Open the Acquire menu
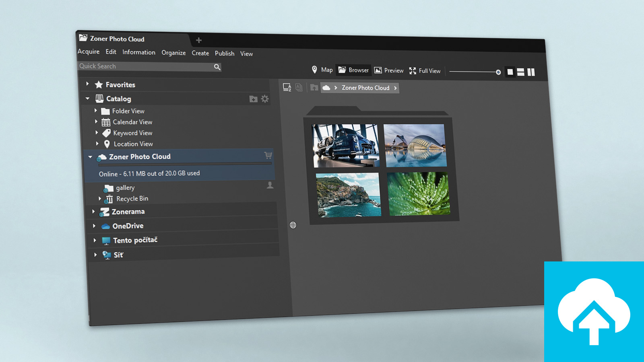 click(89, 51)
